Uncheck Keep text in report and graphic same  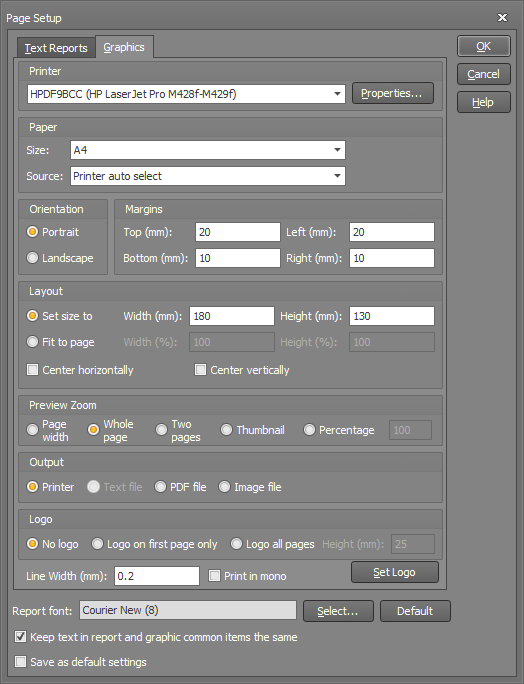point(21,637)
